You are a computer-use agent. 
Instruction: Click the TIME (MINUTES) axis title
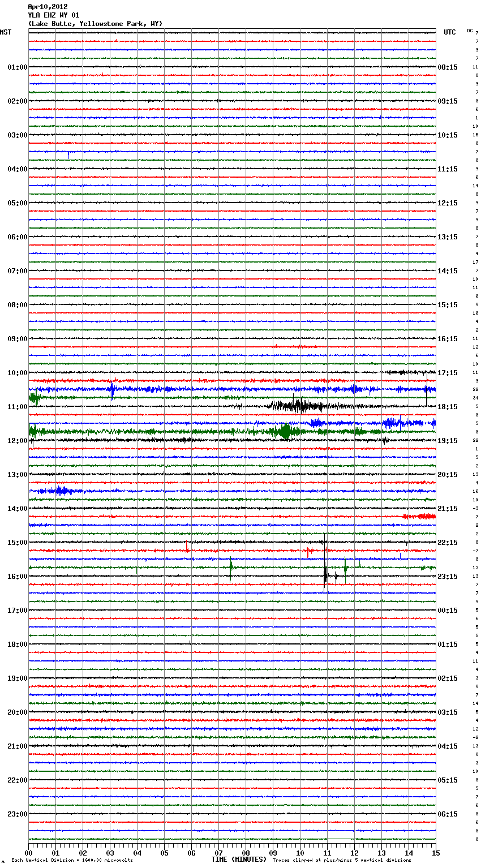(239, 860)
